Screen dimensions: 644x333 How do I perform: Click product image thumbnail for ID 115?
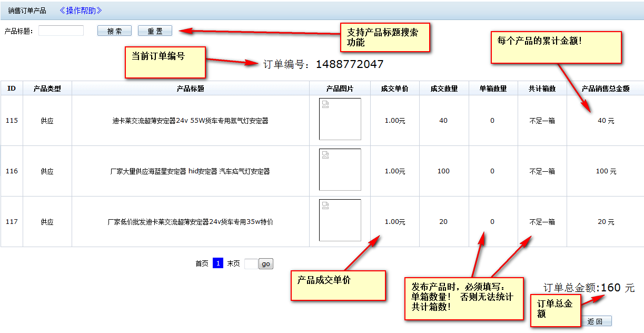[x=340, y=119]
